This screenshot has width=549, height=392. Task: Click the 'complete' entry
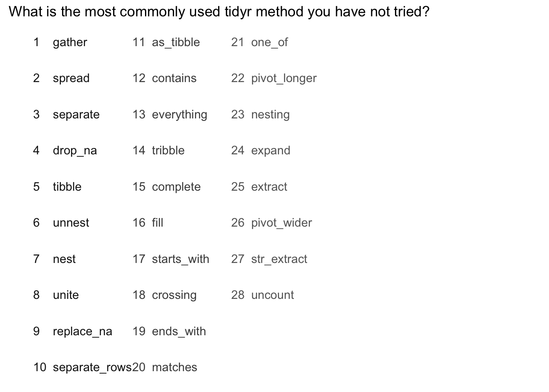click(176, 187)
